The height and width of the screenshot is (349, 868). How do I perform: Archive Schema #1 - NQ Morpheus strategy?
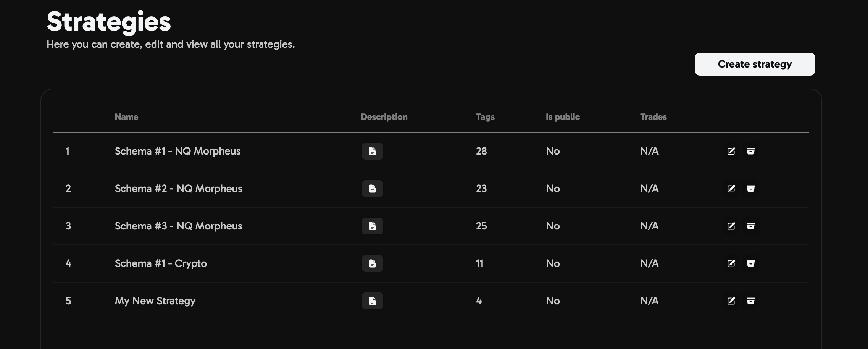(x=751, y=151)
